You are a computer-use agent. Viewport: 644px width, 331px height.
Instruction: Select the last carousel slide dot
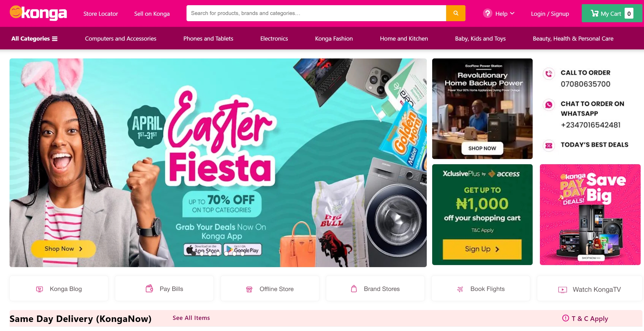242,254
